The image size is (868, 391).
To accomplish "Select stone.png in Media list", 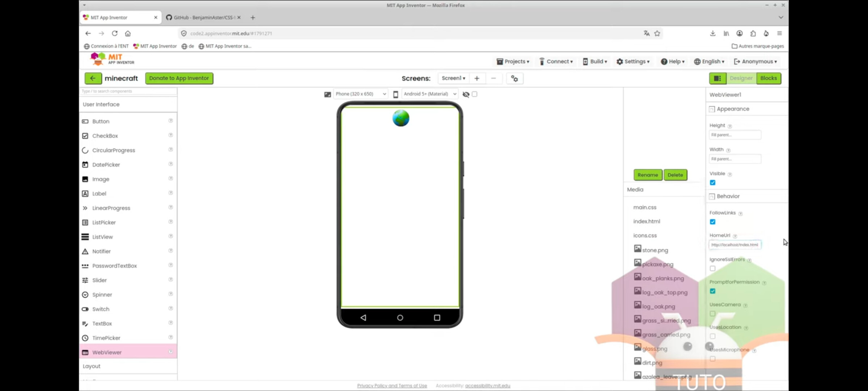I will (651, 249).
